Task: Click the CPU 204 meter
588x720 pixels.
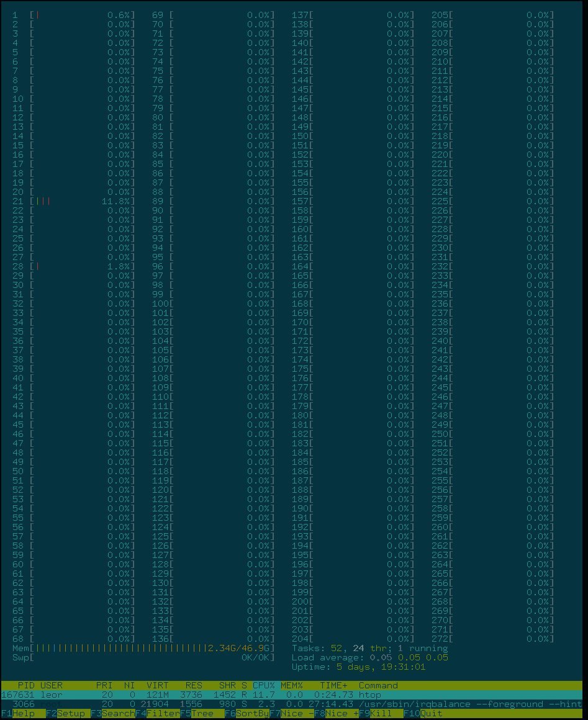Action: pos(353,639)
